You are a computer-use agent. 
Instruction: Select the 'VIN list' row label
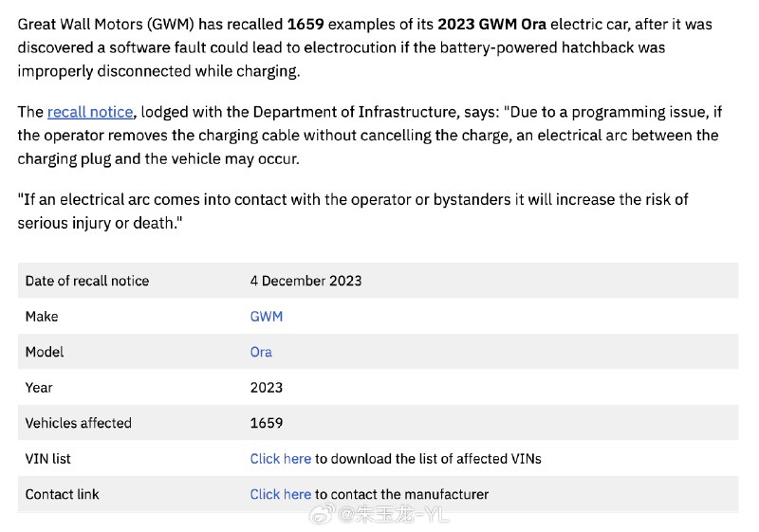point(48,458)
